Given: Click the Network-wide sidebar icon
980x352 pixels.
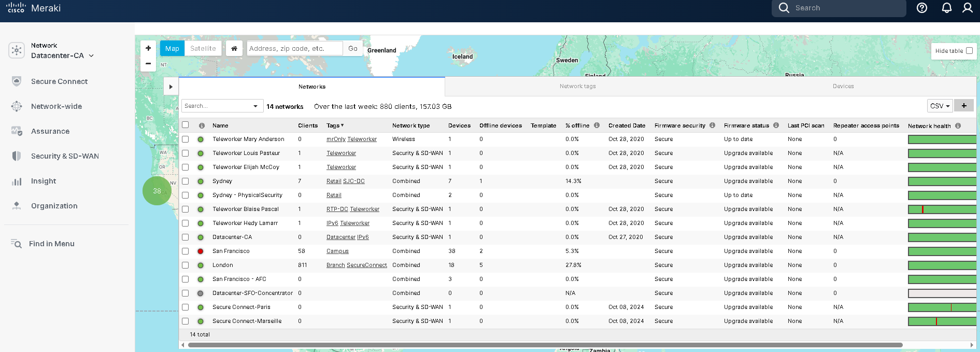Looking at the screenshot, I should pyautogui.click(x=17, y=106).
